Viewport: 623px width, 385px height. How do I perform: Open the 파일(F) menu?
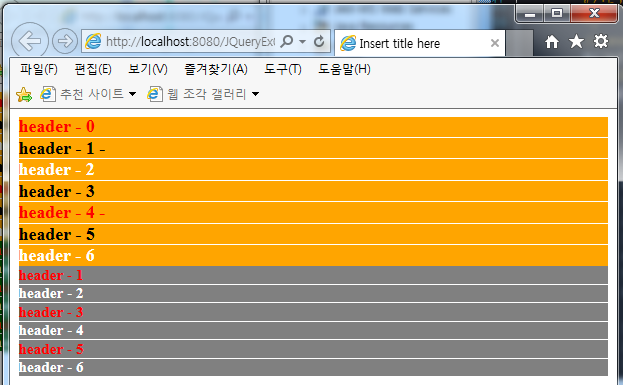[39, 69]
